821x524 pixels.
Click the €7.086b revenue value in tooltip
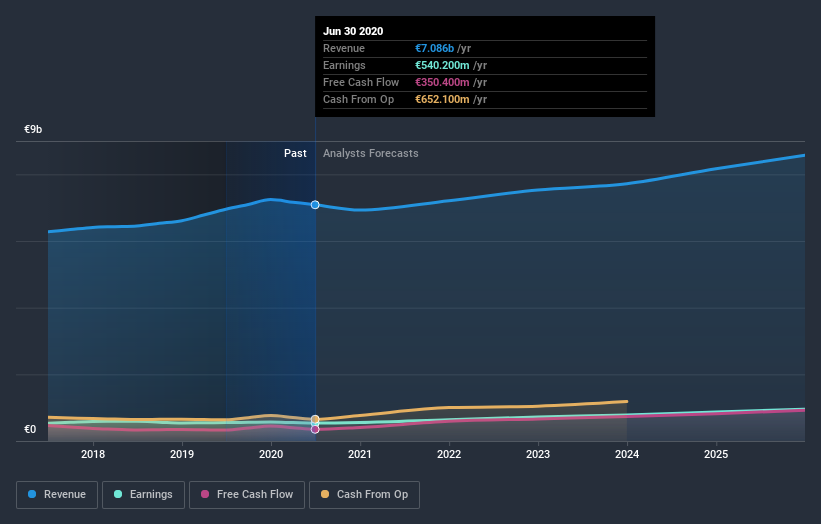click(435, 48)
